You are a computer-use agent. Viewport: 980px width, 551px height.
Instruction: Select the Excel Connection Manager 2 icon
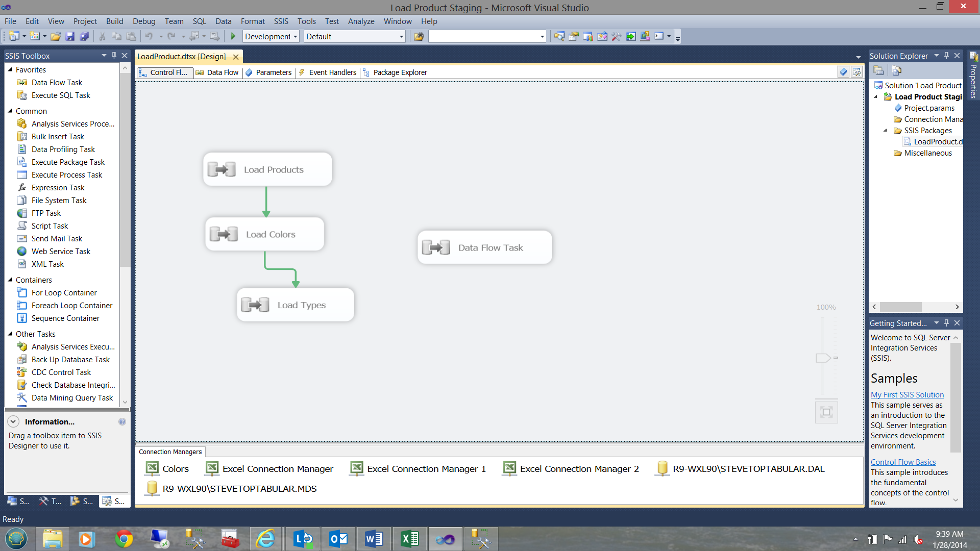tap(509, 468)
